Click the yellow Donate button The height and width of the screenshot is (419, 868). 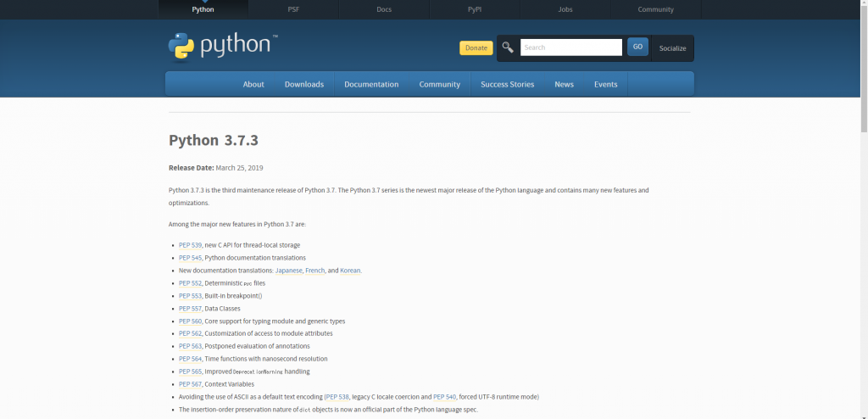tap(476, 47)
